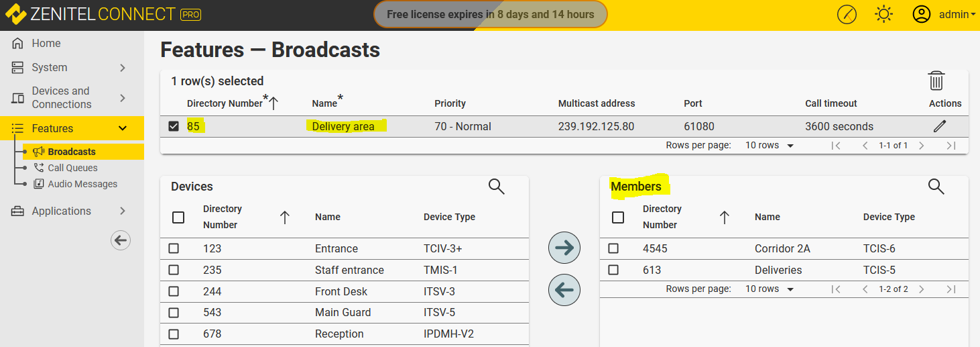The height and width of the screenshot is (347, 980).
Task: Uncheck the broadcast 85 row checkbox
Action: [174, 126]
